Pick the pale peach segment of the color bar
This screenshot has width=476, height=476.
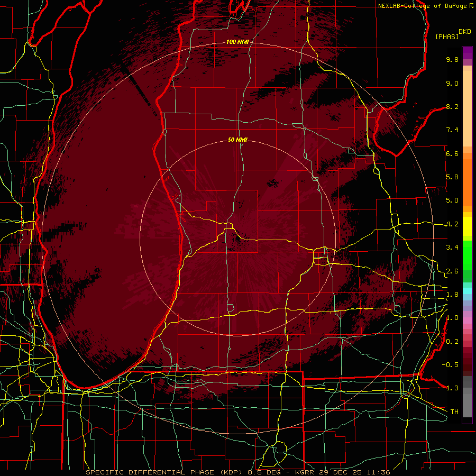(467, 108)
